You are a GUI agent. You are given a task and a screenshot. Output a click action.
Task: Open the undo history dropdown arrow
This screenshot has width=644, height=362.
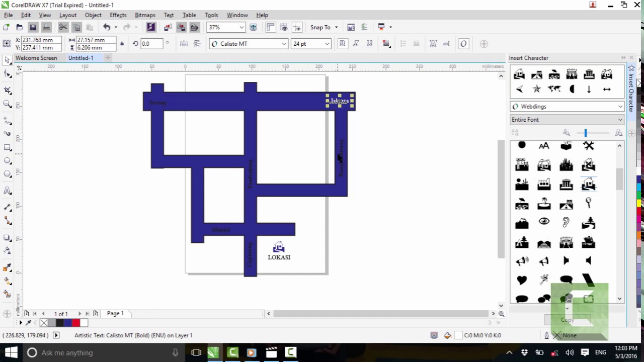(x=116, y=27)
